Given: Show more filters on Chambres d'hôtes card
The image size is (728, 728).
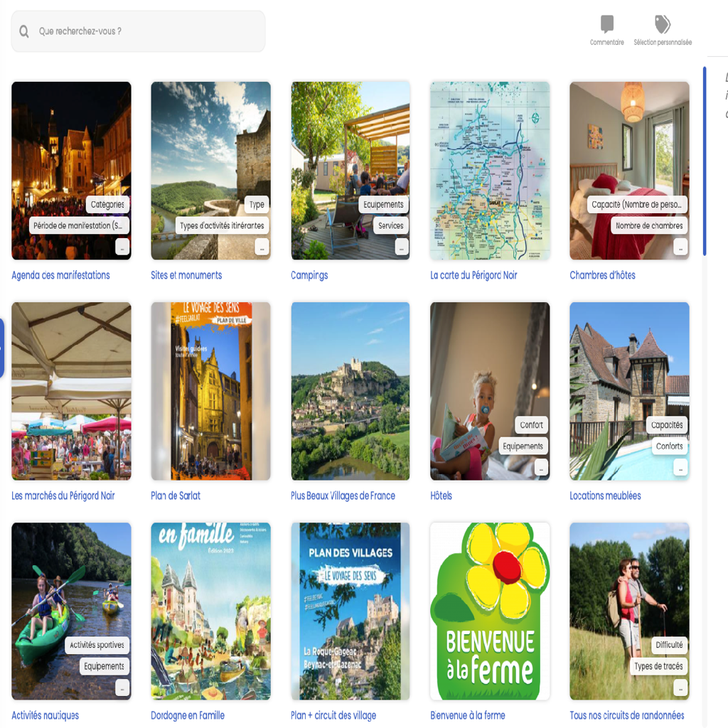Looking at the screenshot, I should [x=680, y=247].
